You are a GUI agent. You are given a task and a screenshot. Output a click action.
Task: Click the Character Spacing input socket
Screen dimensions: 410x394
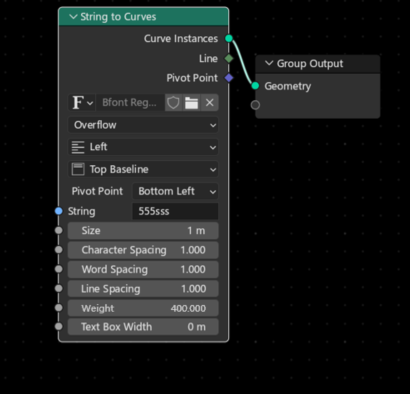click(x=59, y=250)
